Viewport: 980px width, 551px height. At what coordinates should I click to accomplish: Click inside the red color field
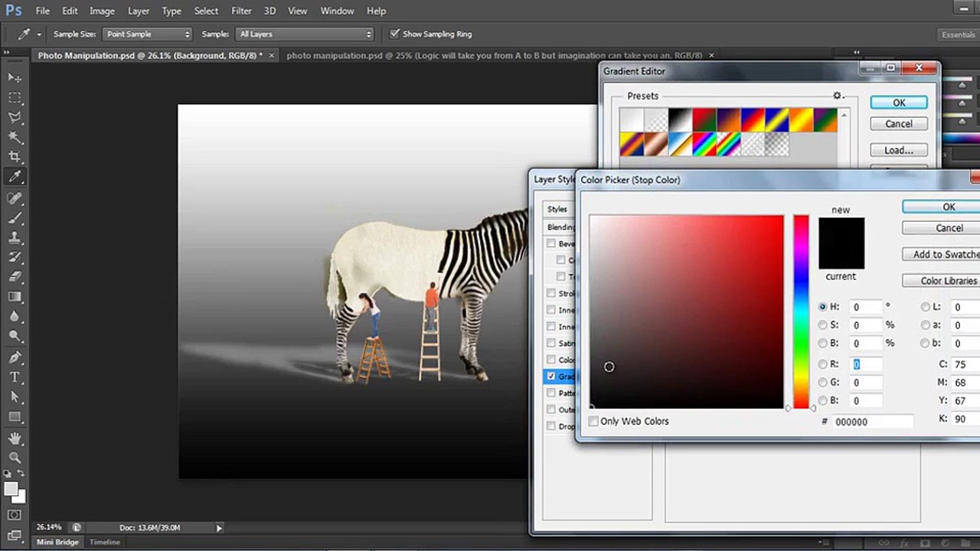click(687, 312)
